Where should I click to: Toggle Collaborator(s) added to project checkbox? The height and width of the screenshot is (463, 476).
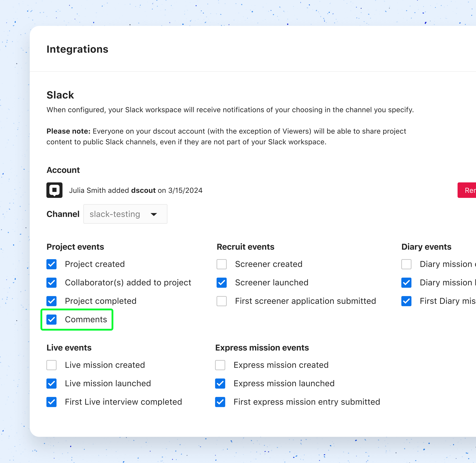[51, 283]
